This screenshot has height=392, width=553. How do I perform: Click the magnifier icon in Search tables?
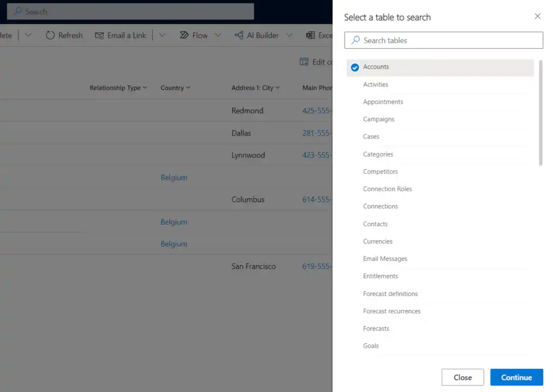(355, 40)
